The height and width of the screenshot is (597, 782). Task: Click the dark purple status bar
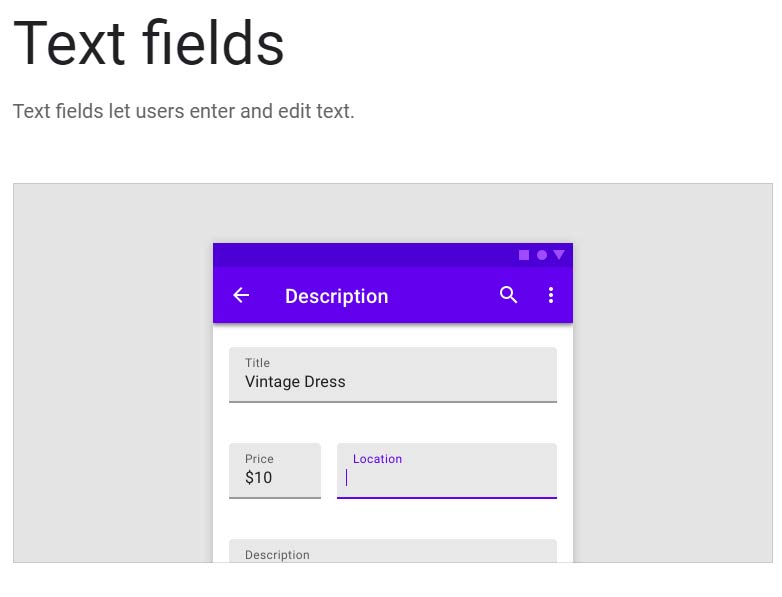(x=393, y=255)
